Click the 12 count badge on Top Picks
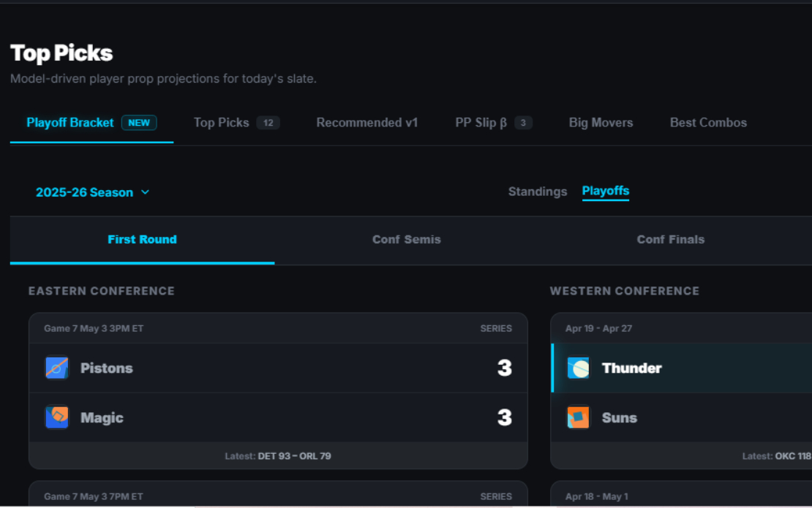Screen dimensions: 812x508 [x=268, y=123]
